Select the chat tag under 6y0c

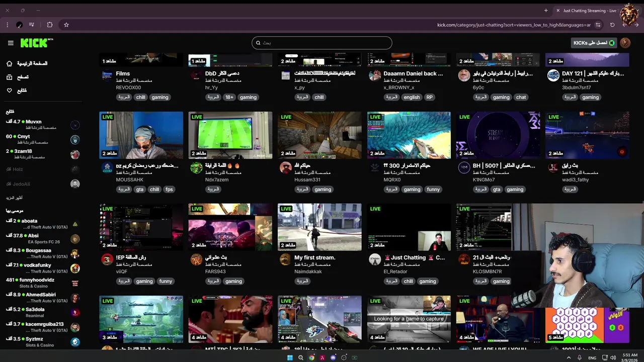pyautogui.click(x=521, y=98)
